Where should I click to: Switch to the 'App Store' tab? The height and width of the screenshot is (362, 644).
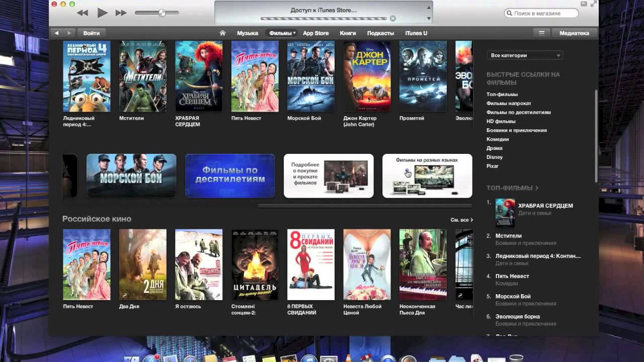315,33
